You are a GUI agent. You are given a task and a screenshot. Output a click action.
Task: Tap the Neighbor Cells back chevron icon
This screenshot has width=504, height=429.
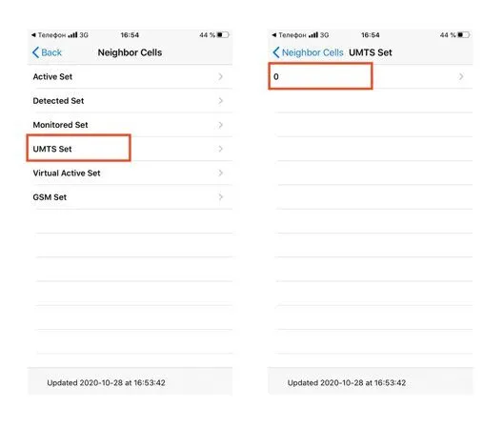pos(276,52)
